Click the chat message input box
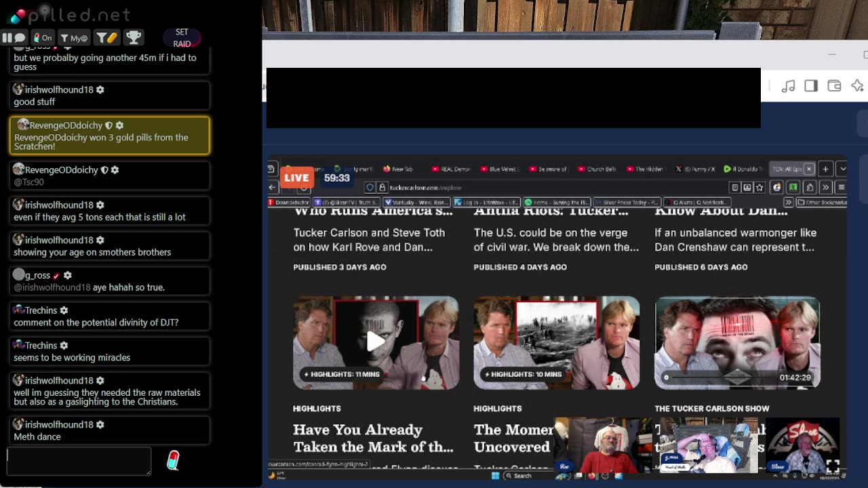 coord(79,461)
